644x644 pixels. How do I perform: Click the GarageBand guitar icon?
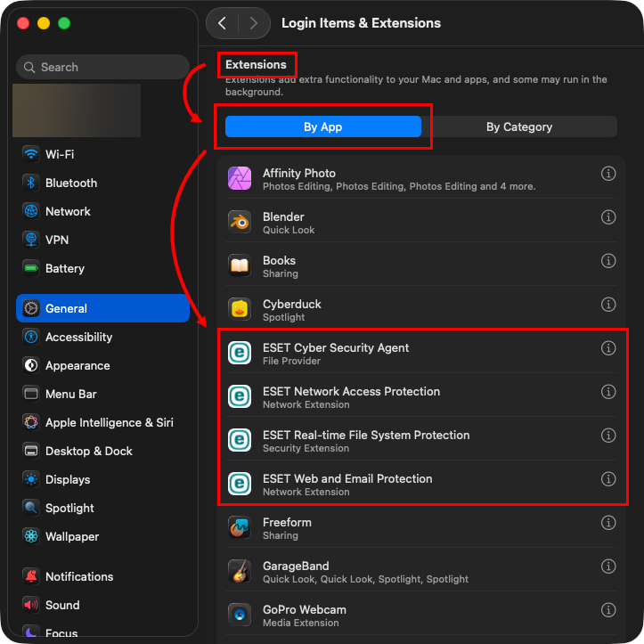240,571
